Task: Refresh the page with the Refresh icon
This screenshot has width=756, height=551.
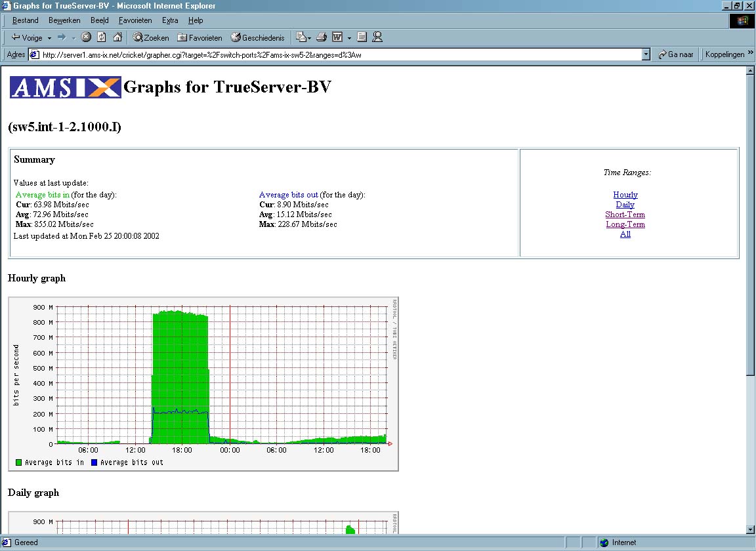Action: pos(102,37)
